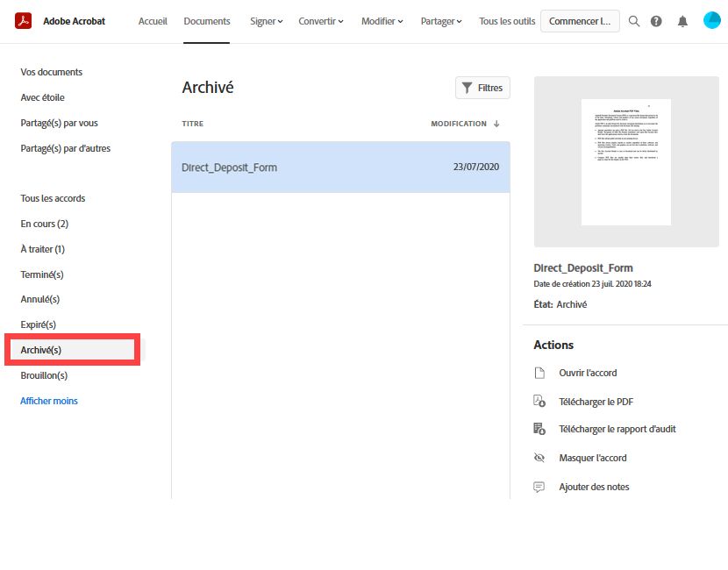The image size is (728, 570).
Task: Click the audit report download icon
Action: tap(539, 429)
